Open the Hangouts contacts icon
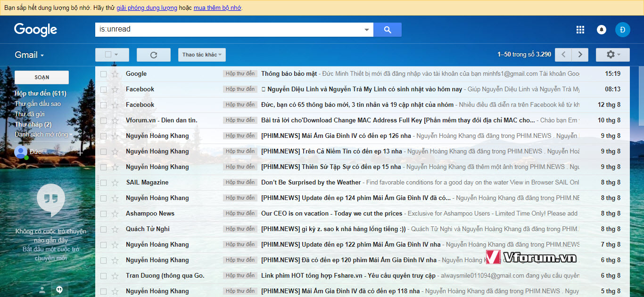 click(x=42, y=290)
